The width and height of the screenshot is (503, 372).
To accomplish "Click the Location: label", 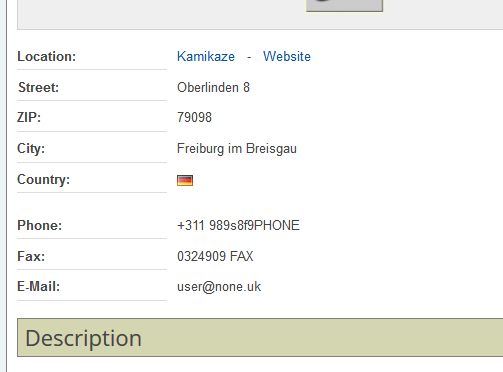I will click(x=47, y=57).
